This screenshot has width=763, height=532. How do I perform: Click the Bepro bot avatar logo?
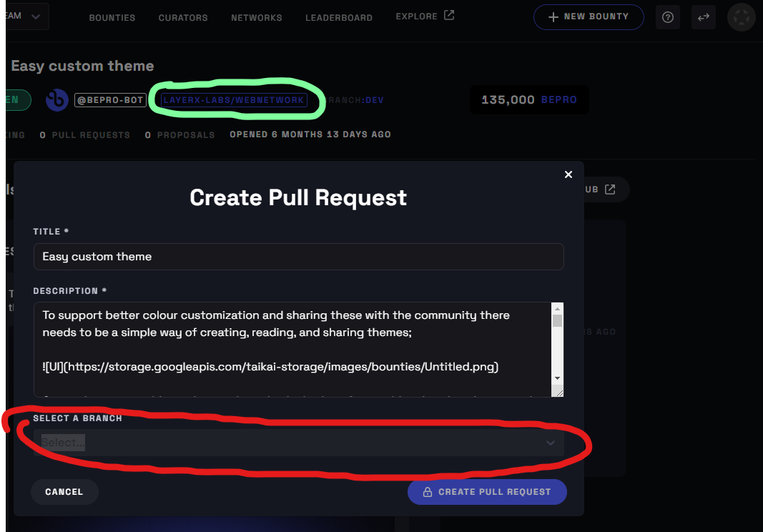[x=57, y=100]
